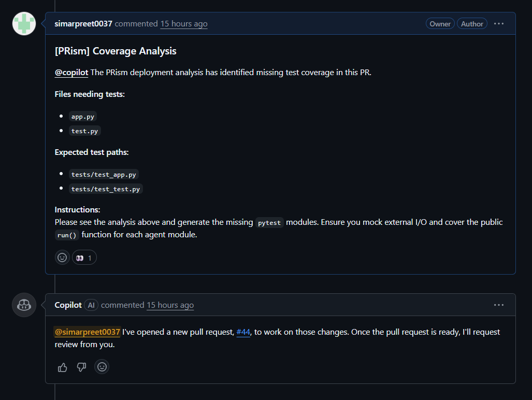Open the emoji reaction picker on Copilot's comment

pyautogui.click(x=102, y=367)
